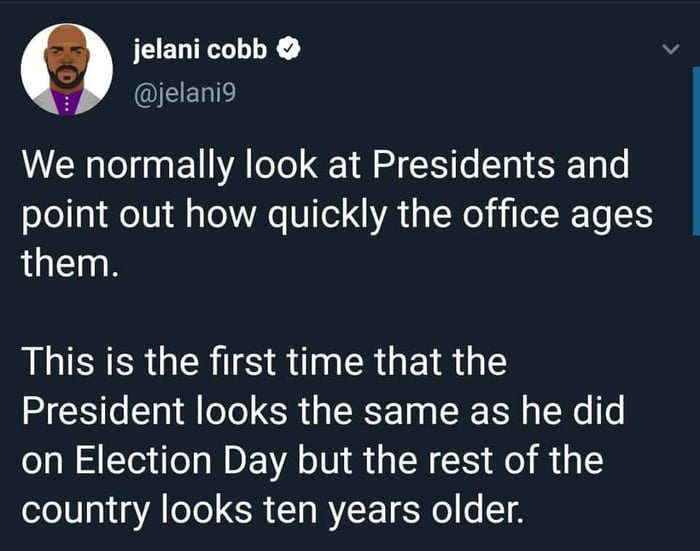Click the words "office ages" in the tweet
Image resolution: width=700 pixels, height=551 pixels.
click(x=558, y=216)
